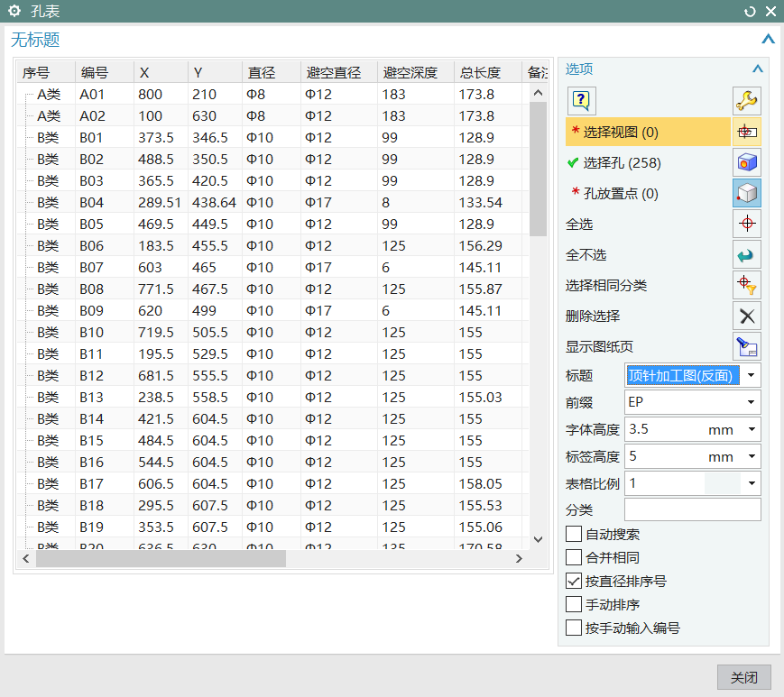Screen dimensions: 784x697
Task: Uncheck the 按直径排序号 checkbox
Action: (574, 581)
